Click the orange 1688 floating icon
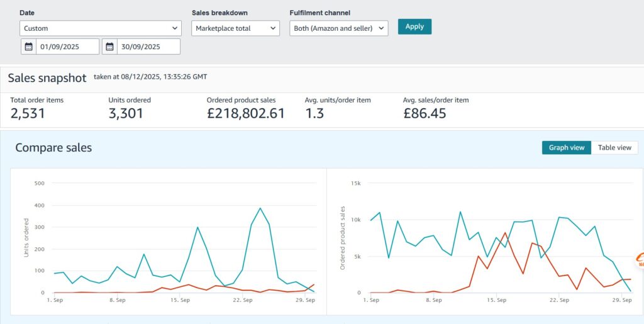644x324 pixels. [x=638, y=260]
